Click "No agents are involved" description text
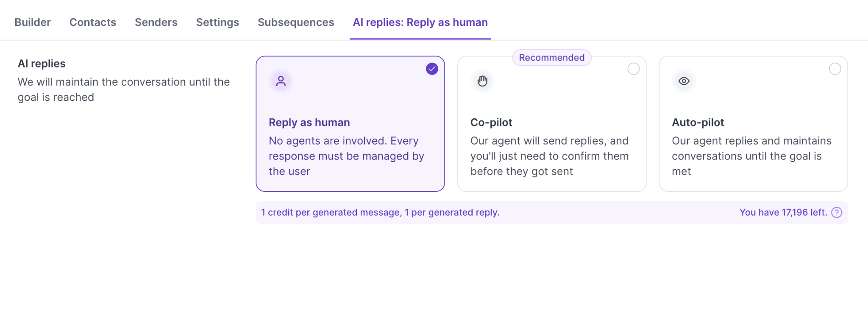 (346, 156)
